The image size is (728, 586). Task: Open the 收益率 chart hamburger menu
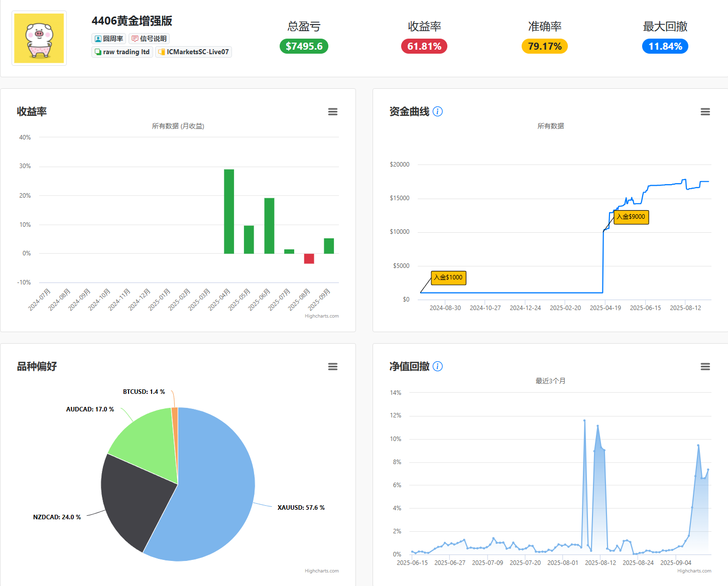332,112
